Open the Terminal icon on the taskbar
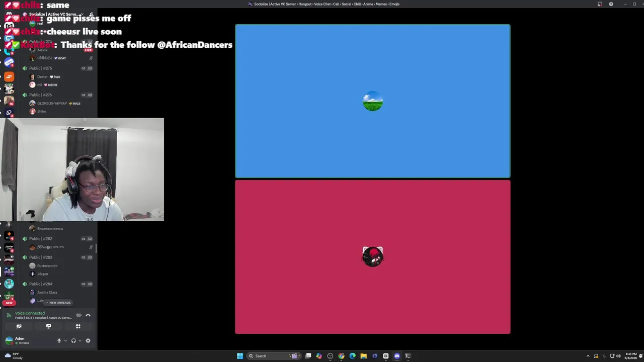 (x=408, y=356)
